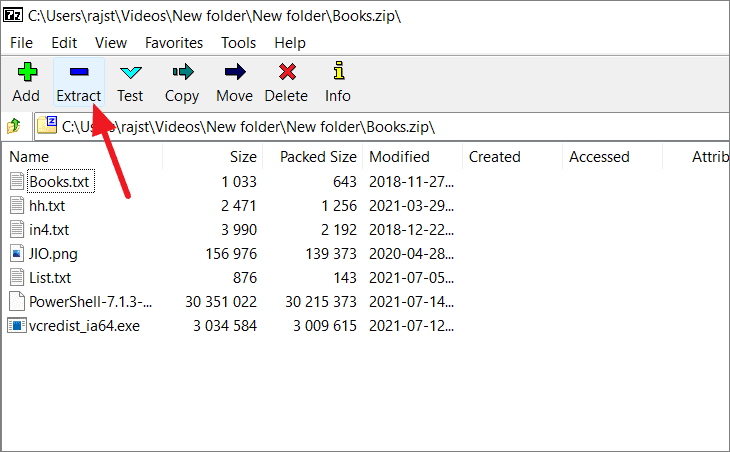The image size is (730, 452).
Task: Select the PowerShell-7.1.3 file row
Action: point(231,302)
